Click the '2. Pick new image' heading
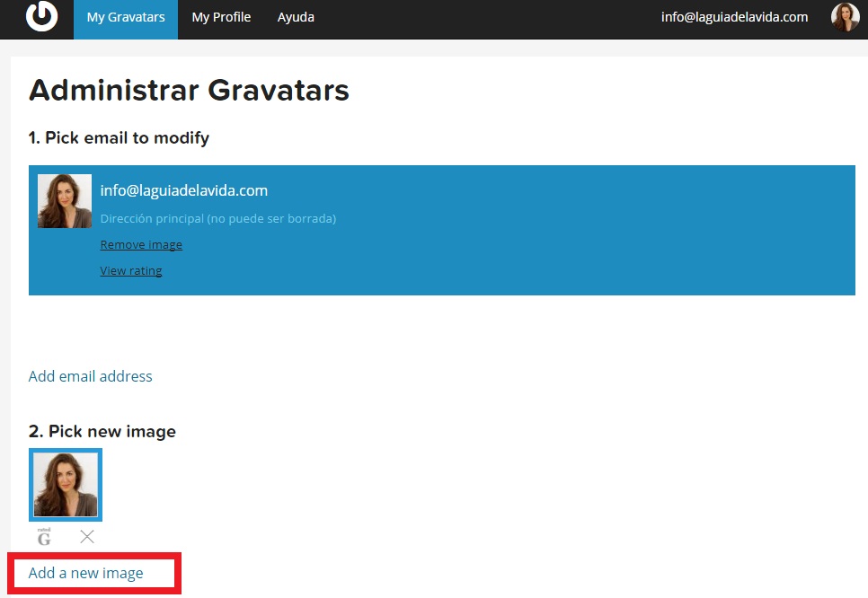 coord(102,431)
